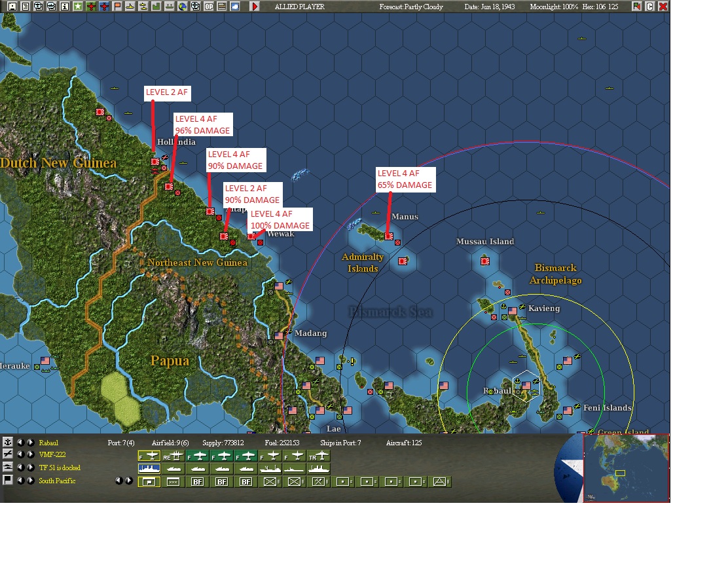Click the aircraft icon beside VMF-222
The width and height of the screenshot is (709, 588).
pos(8,454)
